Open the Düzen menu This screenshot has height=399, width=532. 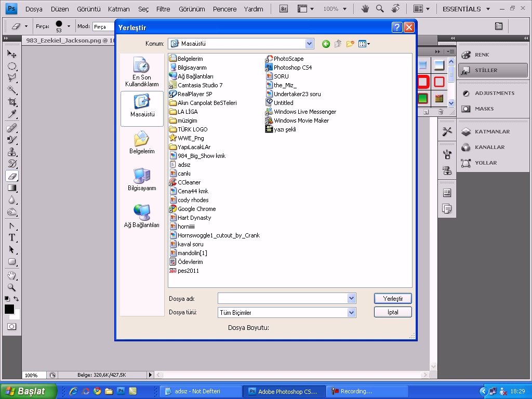[60, 9]
